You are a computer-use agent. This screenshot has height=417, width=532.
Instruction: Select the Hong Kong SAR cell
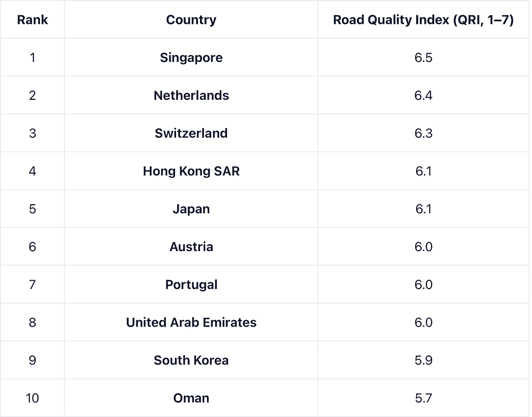tap(191, 171)
